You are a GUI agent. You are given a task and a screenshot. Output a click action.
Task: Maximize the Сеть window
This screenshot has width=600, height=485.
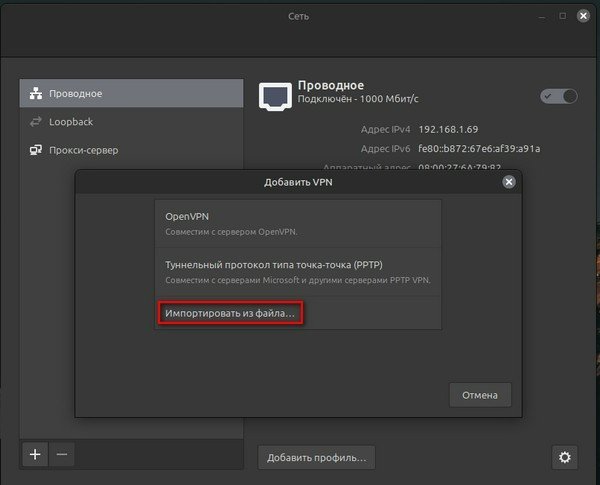(x=562, y=16)
